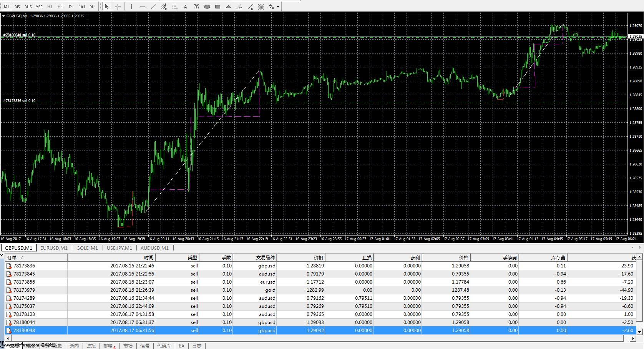Switch to the 代码库 terminal tab

[x=164, y=346]
